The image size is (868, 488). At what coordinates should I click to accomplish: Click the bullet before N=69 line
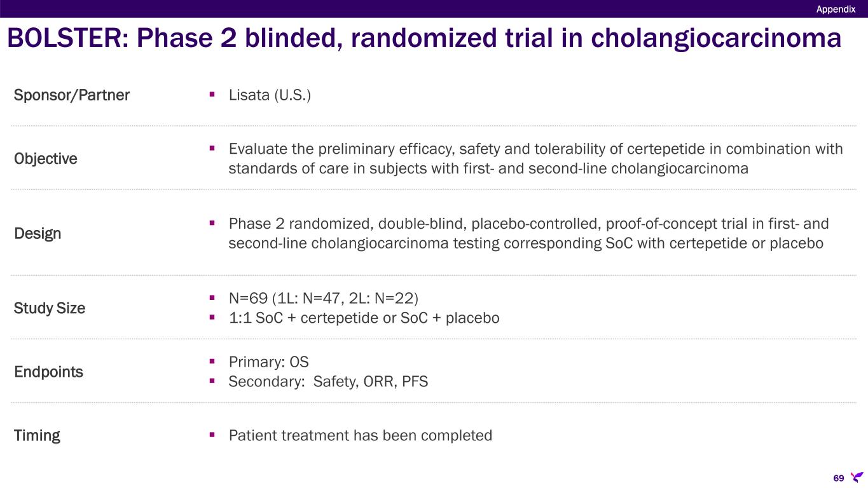212,298
